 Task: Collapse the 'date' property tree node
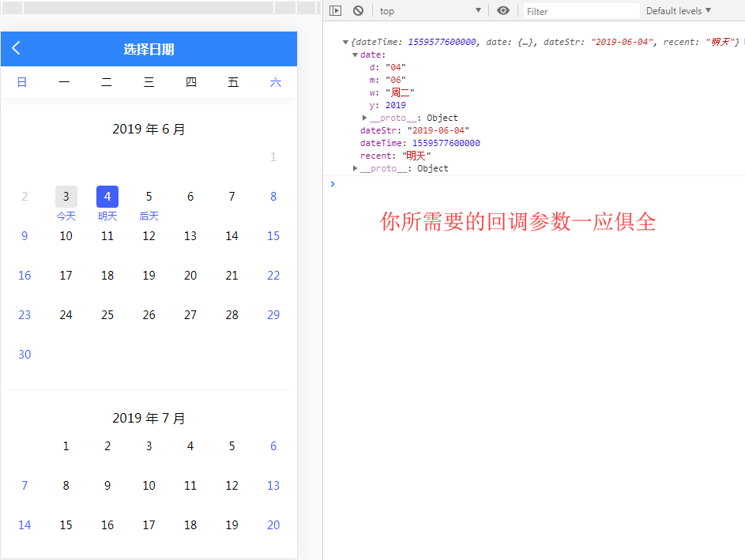coord(356,55)
